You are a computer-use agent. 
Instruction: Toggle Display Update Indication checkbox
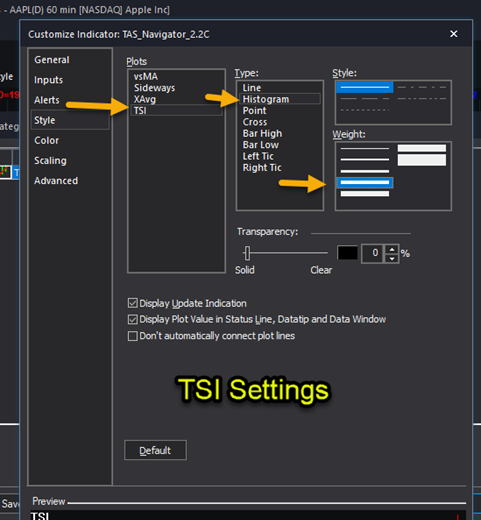[133, 303]
